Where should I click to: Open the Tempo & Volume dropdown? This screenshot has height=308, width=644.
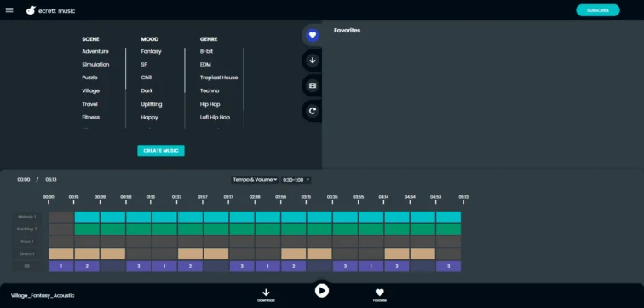coord(255,180)
